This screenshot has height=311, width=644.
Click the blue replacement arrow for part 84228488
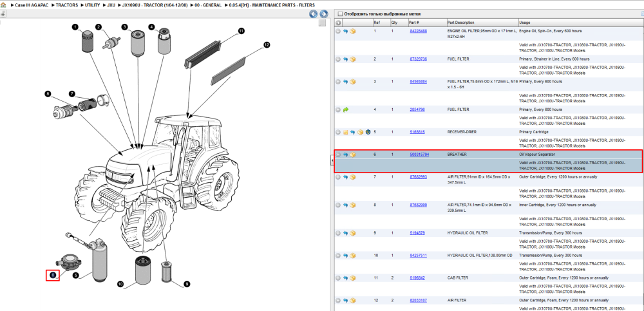(x=345, y=31)
